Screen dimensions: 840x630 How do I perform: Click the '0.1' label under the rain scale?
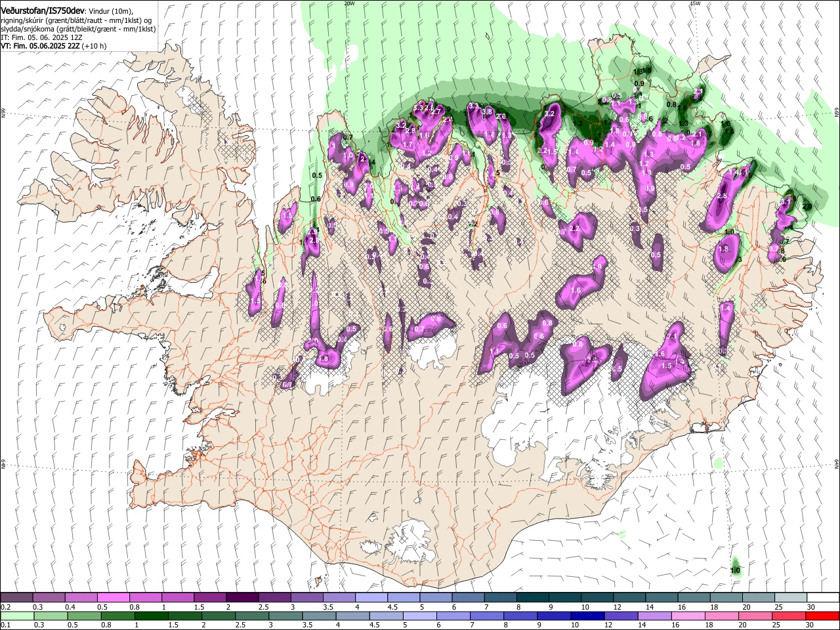5,625
